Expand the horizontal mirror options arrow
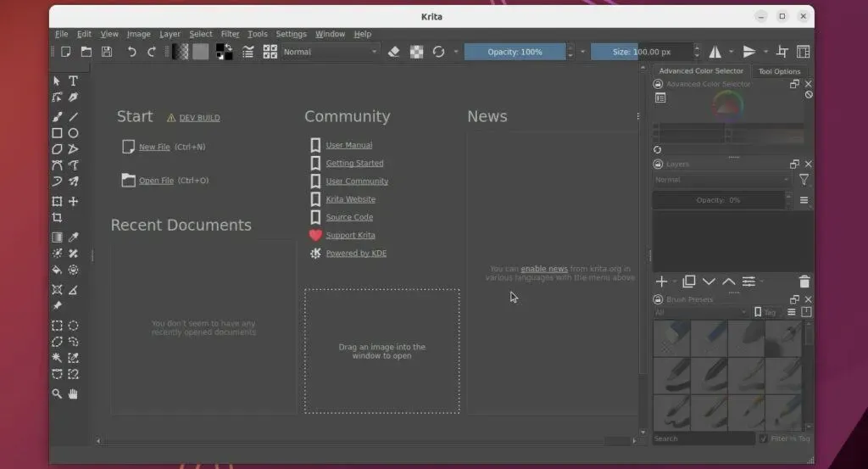This screenshot has height=469, width=868. tap(732, 52)
